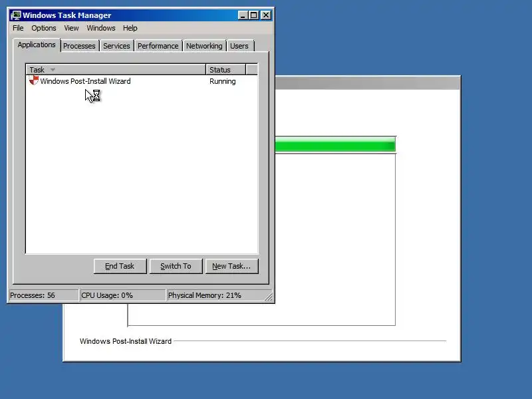Switch to the Networking tab
532x399 pixels.
(x=204, y=46)
